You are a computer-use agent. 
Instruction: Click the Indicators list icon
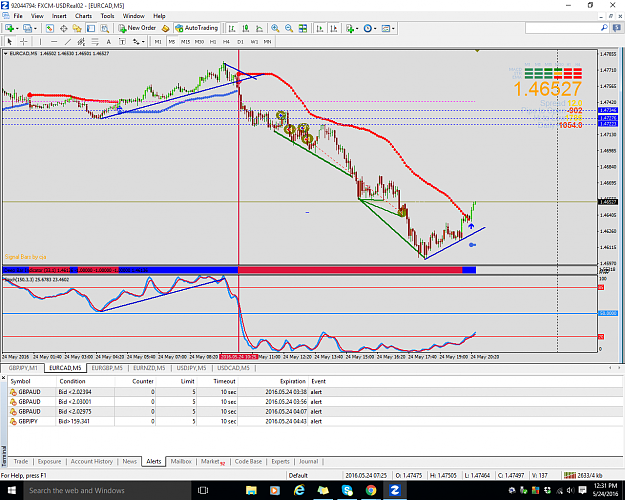[x=350, y=28]
